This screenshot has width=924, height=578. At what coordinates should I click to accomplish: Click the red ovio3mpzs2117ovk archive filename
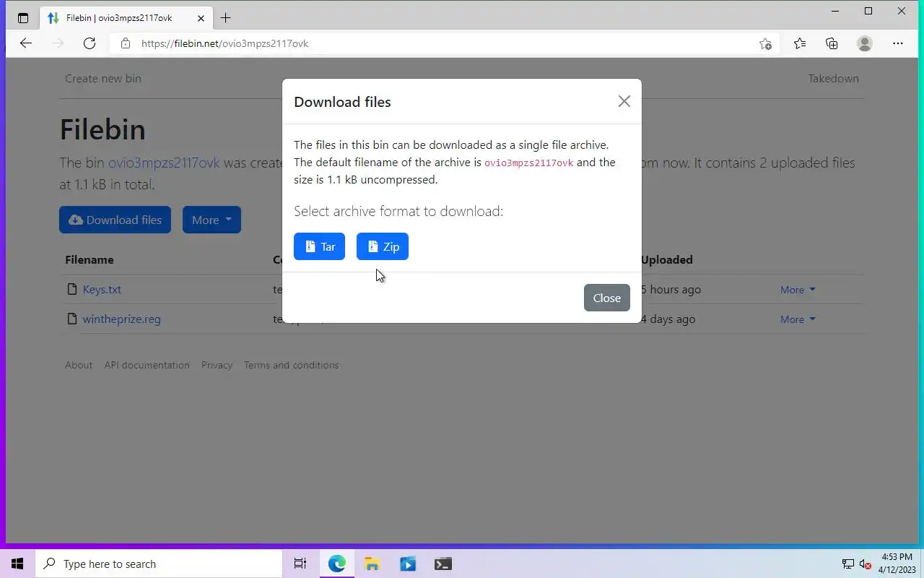click(528, 163)
